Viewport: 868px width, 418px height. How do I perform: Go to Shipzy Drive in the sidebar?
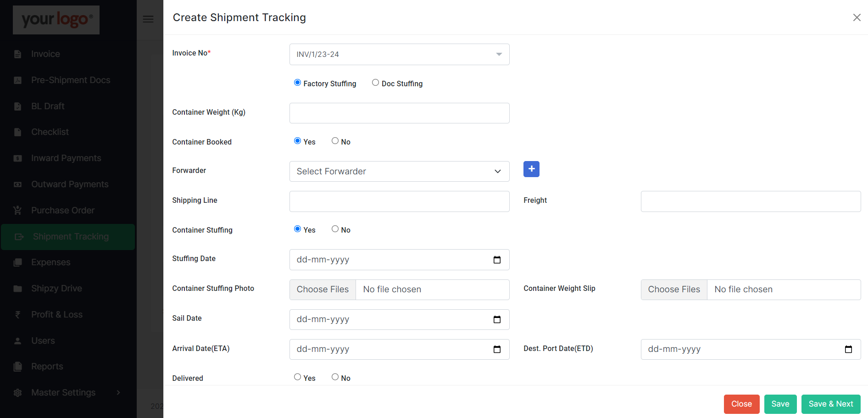pos(56,289)
